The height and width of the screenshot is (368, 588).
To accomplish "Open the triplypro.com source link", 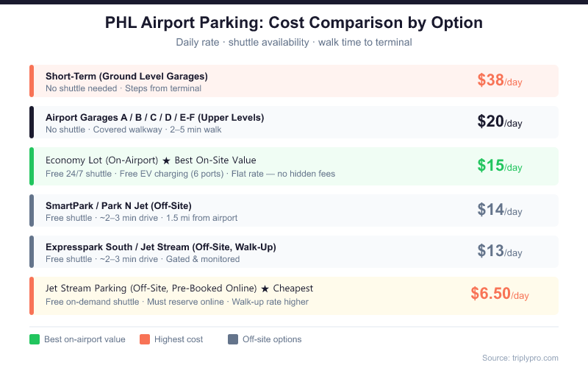I will pyautogui.click(x=520, y=358).
